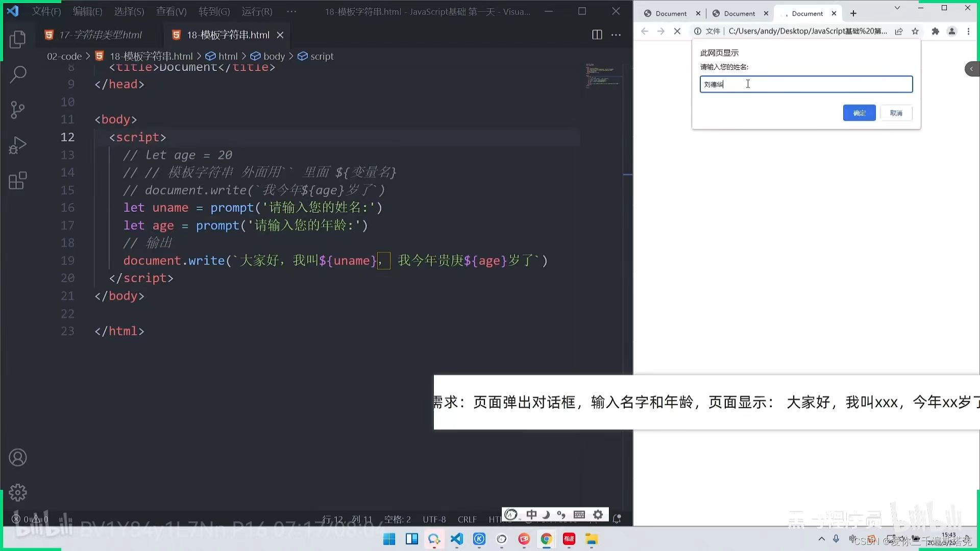Click the Accounts icon in activity bar
The image size is (980, 551).
tap(17, 458)
